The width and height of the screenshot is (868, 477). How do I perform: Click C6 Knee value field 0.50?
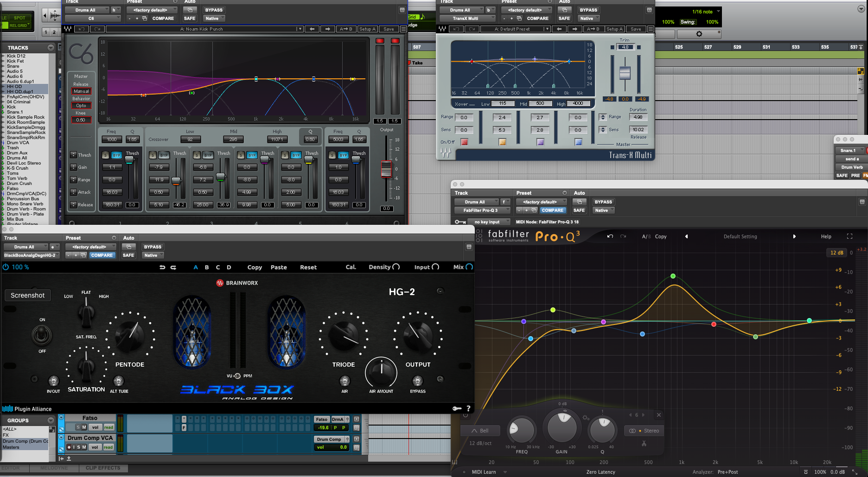pyautogui.click(x=81, y=120)
